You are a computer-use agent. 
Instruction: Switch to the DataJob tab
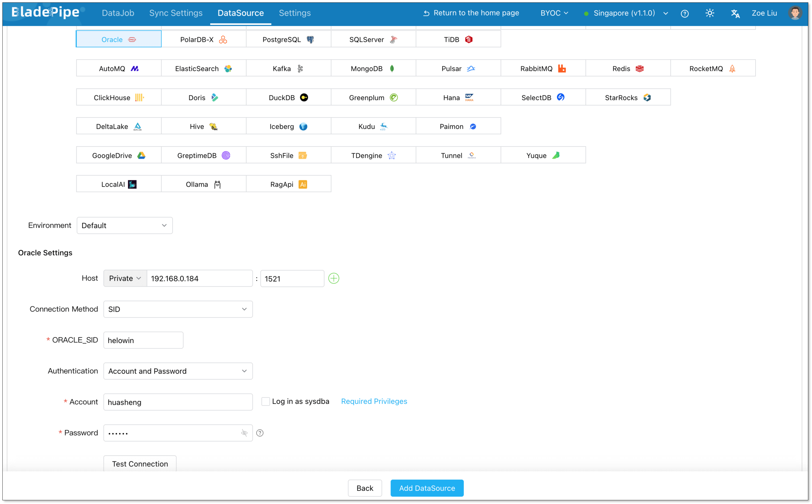coord(118,13)
